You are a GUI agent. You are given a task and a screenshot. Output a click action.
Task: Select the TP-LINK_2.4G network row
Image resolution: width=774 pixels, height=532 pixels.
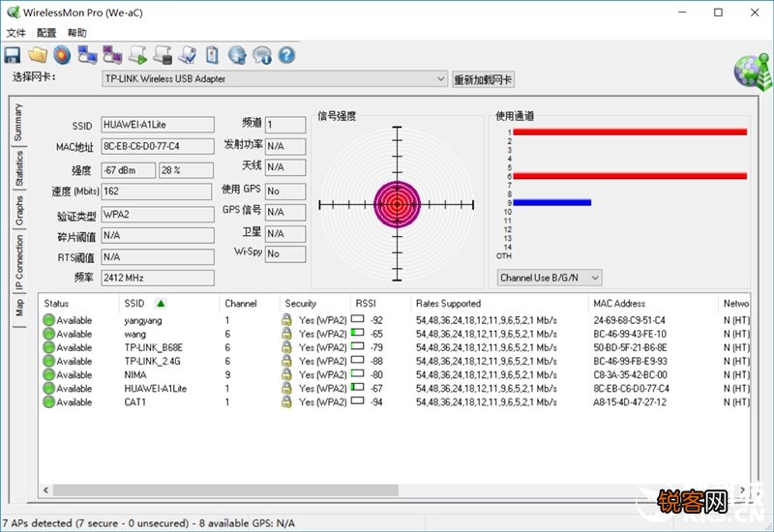point(396,361)
